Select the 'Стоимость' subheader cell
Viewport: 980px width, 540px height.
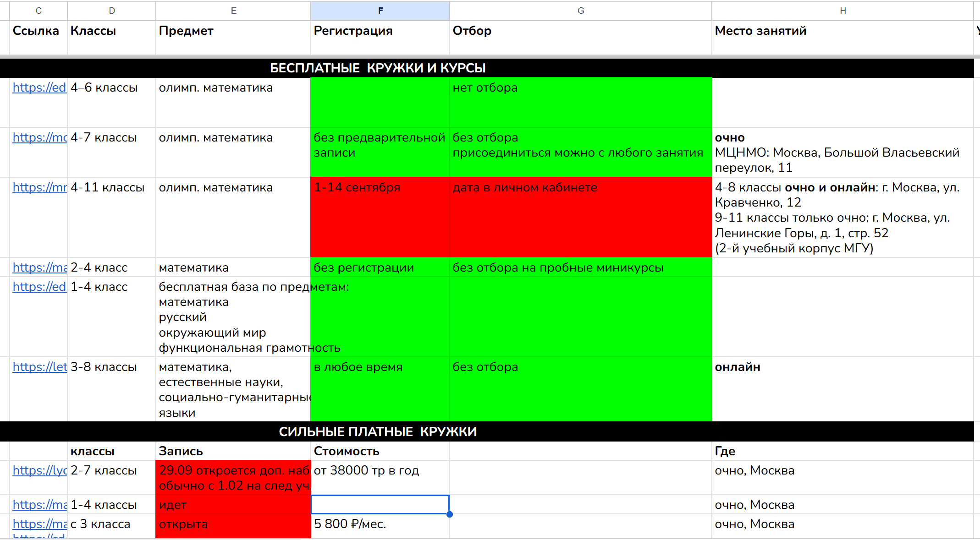pos(380,451)
